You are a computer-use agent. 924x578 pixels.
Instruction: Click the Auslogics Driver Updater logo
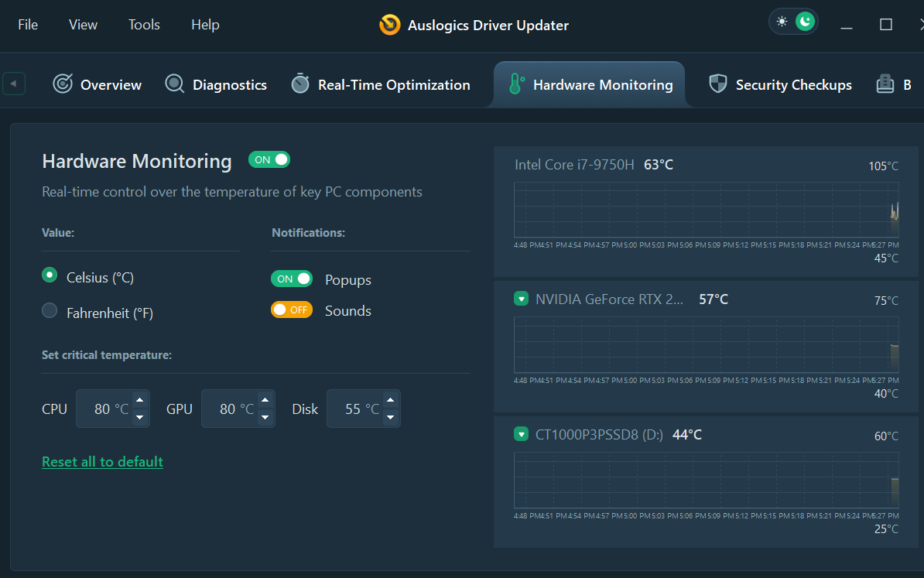click(x=389, y=25)
